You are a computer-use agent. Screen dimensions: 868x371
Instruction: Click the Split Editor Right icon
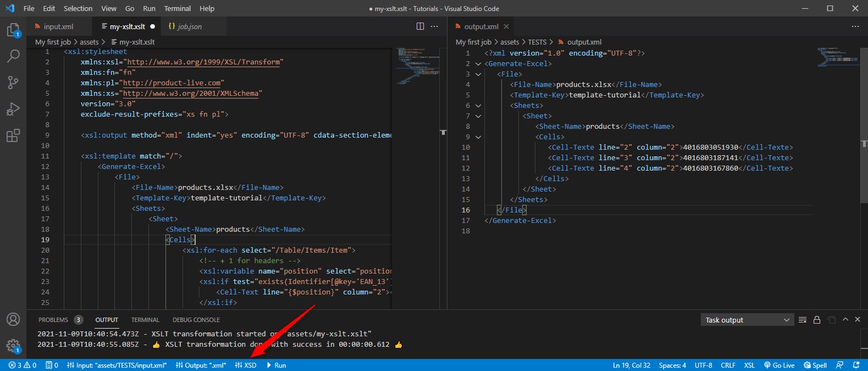coord(420,26)
